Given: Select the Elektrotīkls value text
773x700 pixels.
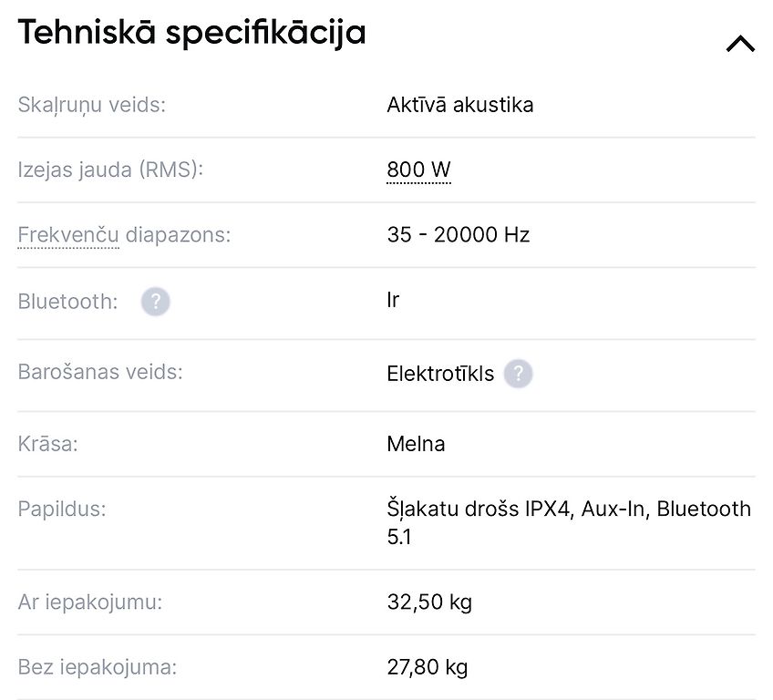Looking at the screenshot, I should [x=440, y=374].
